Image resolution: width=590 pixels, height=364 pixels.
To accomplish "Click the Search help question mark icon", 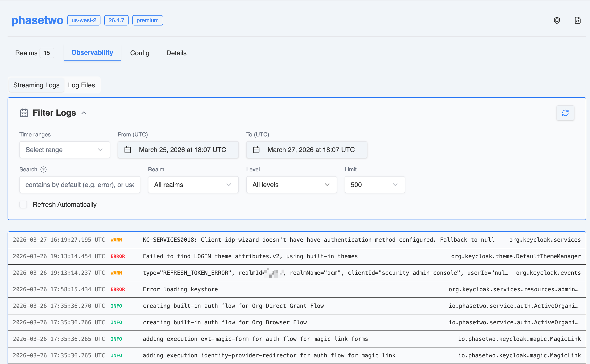I will coord(44,169).
